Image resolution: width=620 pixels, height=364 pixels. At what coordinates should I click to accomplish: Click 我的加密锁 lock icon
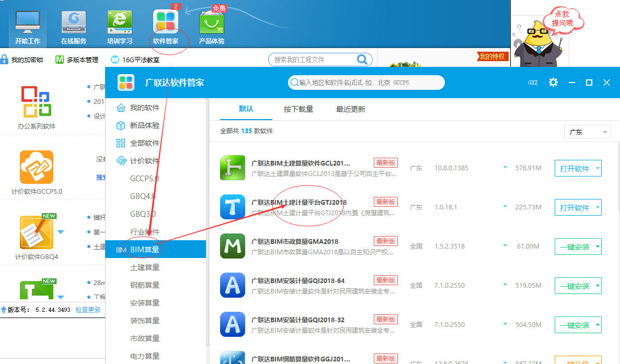tap(4, 60)
